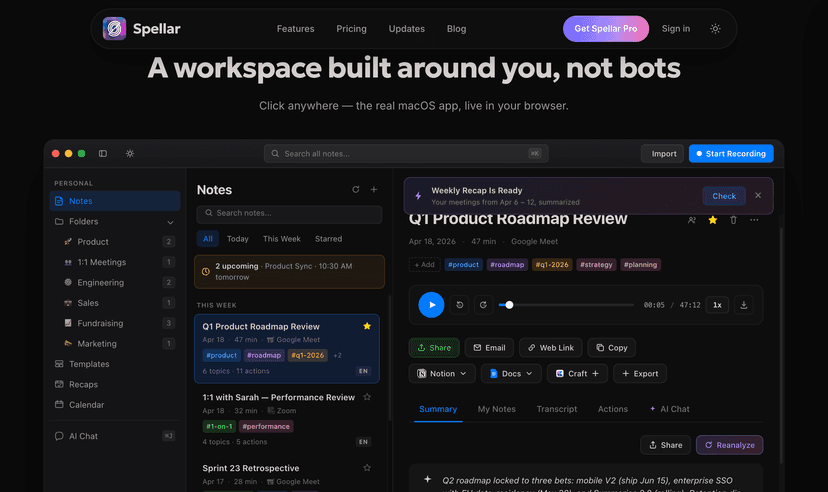The image size is (828, 492).
Task: Open the 1:1 Meetings folder
Action: (x=115, y=262)
